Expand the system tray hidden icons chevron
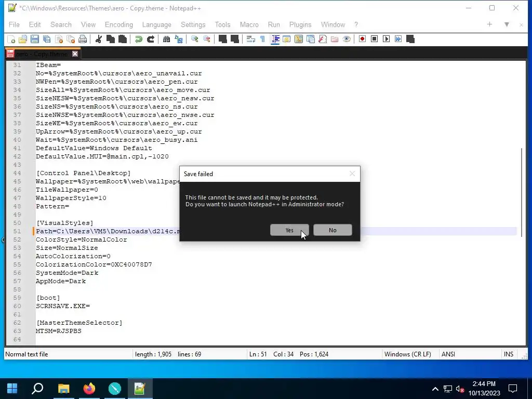The width and height of the screenshot is (532, 399). (x=435, y=389)
